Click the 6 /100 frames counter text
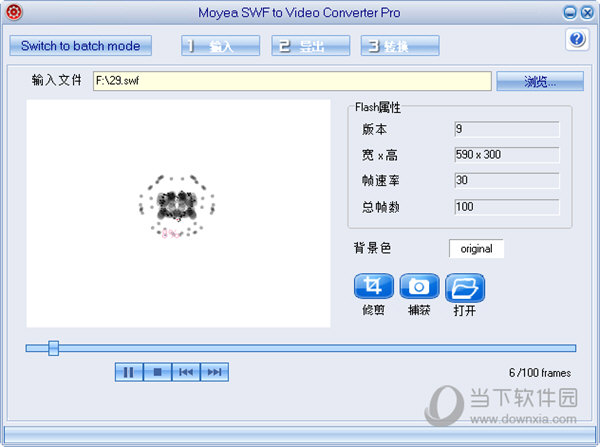The height and width of the screenshot is (447, 600). (x=540, y=372)
